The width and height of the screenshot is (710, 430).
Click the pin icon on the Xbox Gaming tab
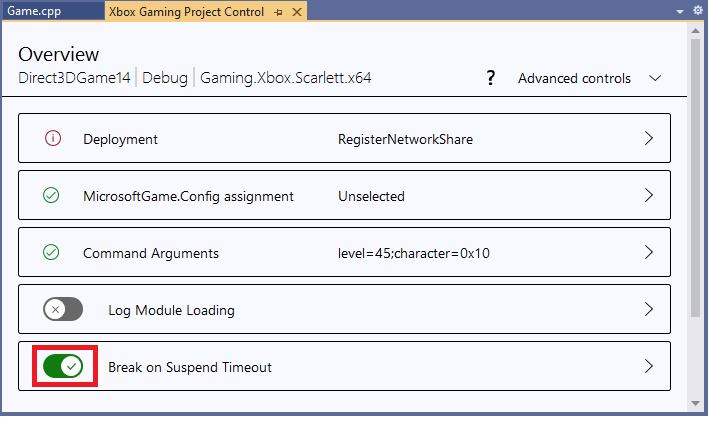pyautogui.click(x=278, y=12)
